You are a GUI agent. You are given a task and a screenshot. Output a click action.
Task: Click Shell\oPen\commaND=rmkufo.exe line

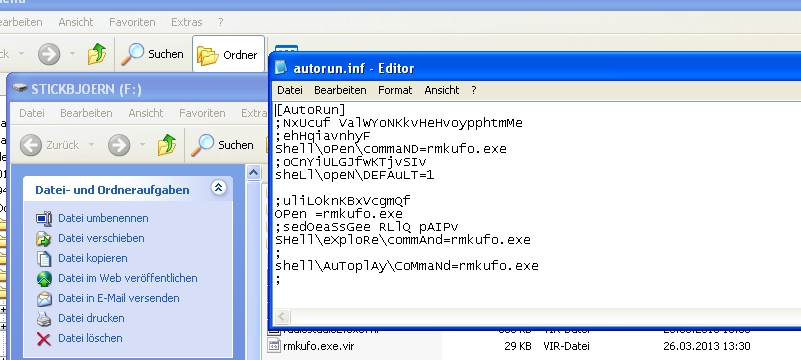(391, 149)
